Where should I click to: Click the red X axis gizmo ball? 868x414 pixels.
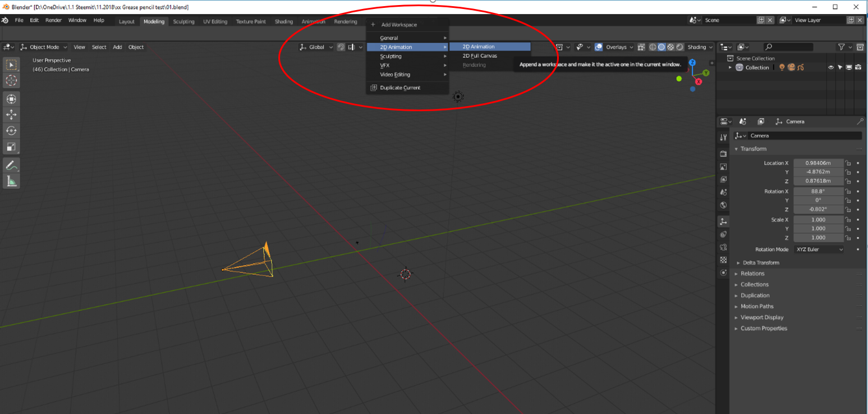[699, 81]
